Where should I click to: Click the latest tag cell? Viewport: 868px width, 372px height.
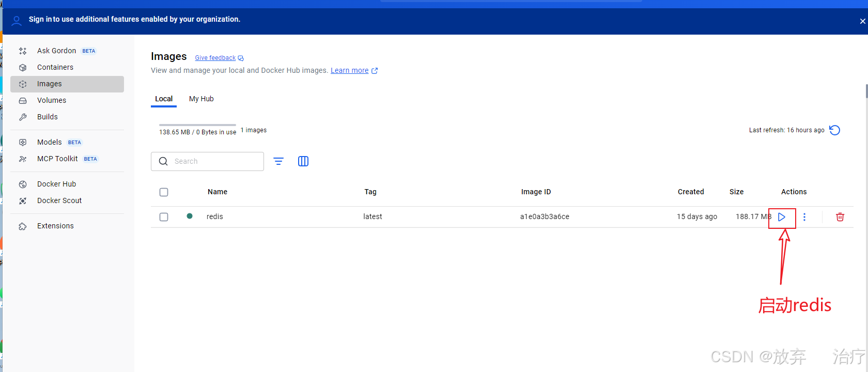coord(373,216)
